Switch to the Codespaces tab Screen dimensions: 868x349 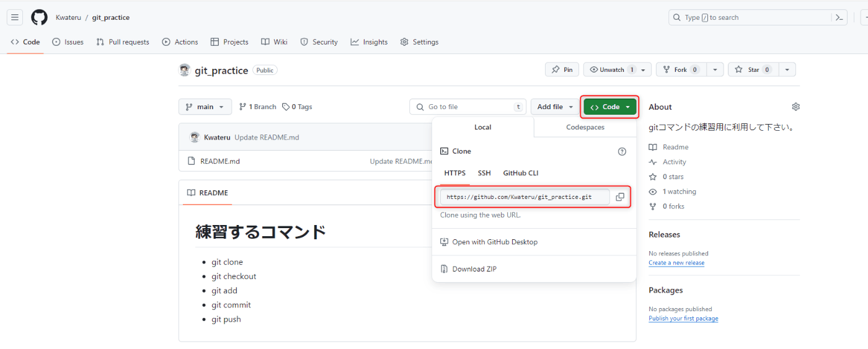pos(585,127)
